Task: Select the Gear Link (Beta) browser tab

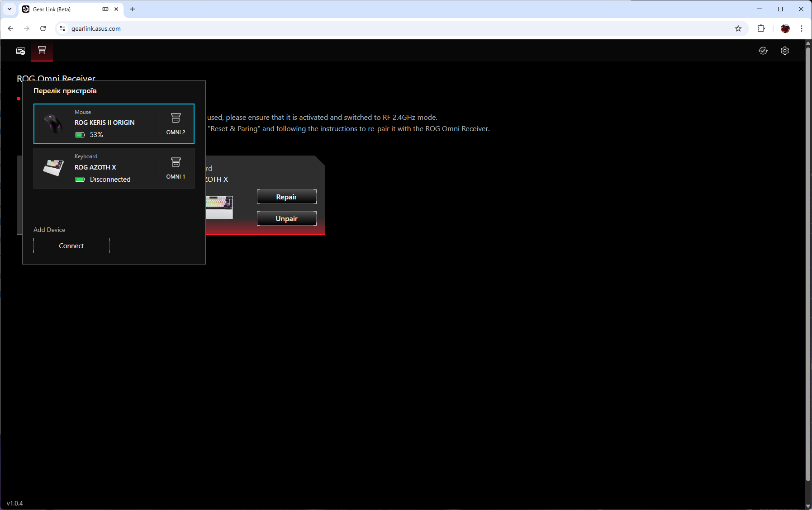Action: [71, 9]
